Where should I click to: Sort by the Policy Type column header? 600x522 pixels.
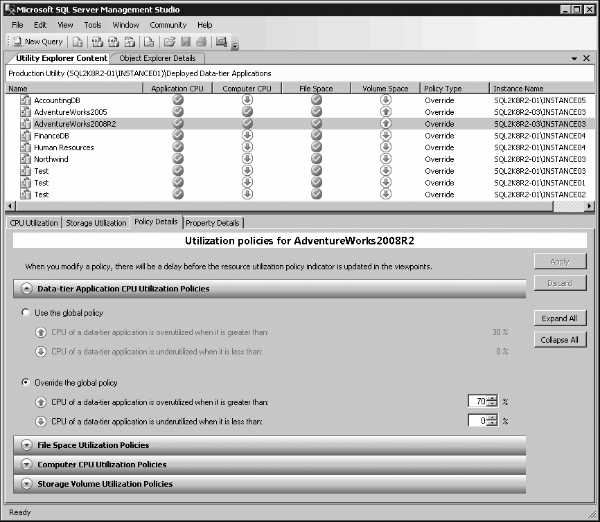point(455,88)
